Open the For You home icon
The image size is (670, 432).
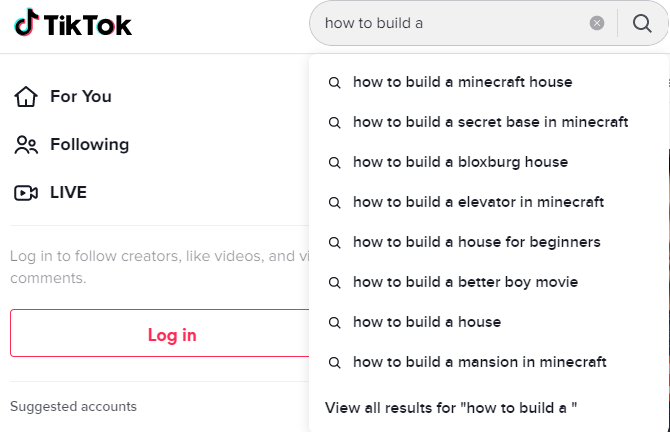click(x=26, y=97)
